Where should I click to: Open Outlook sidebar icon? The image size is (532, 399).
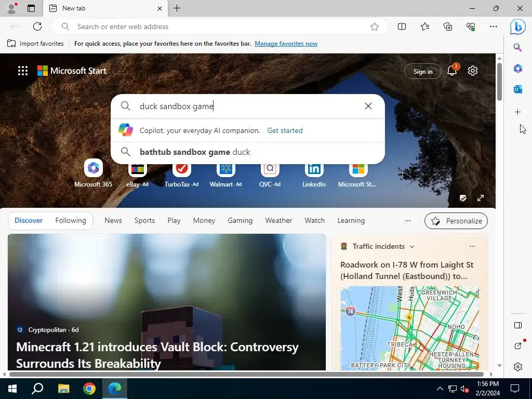pyautogui.click(x=517, y=89)
